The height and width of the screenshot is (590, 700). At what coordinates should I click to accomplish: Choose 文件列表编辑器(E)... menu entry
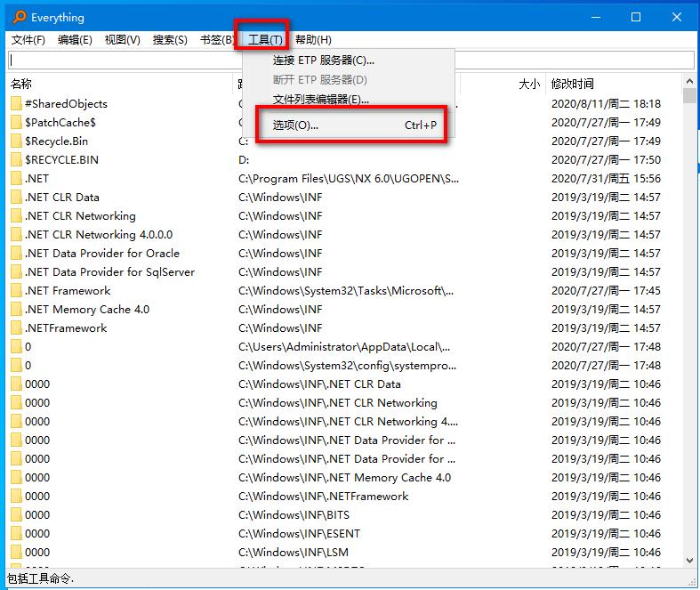click(x=348, y=99)
